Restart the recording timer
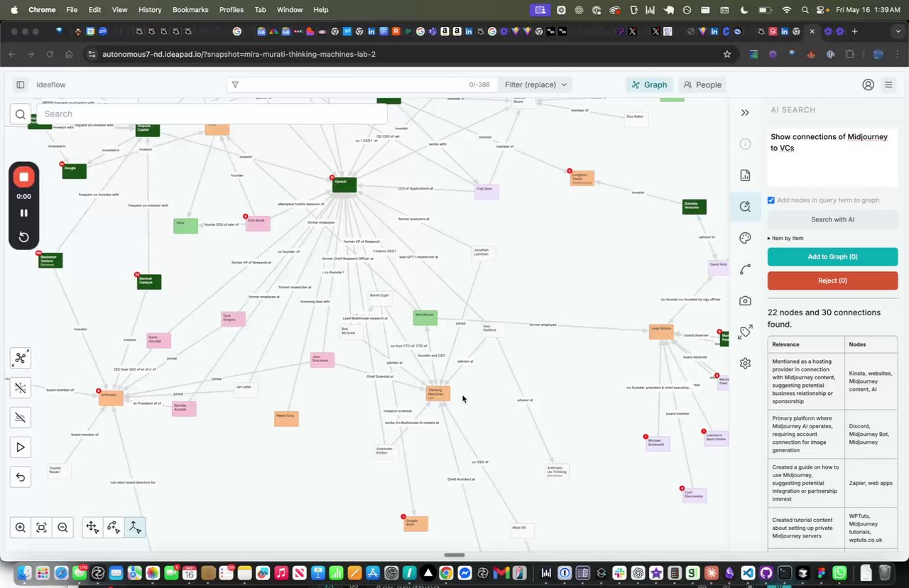The height and width of the screenshot is (588, 909). tap(23, 236)
